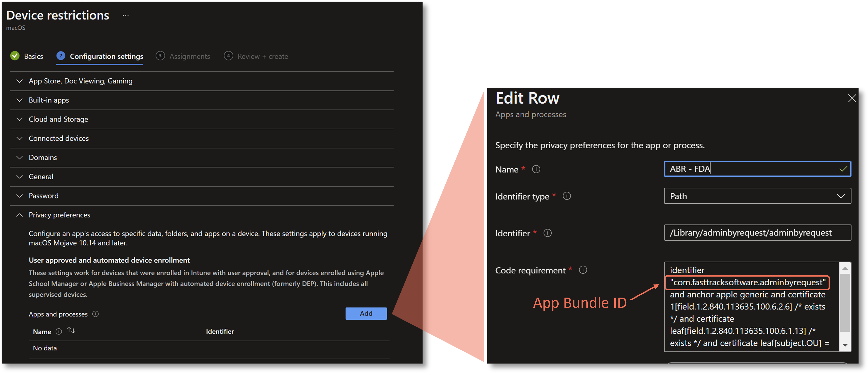Sort table by Name using the arrows icon
Viewport: 868px width, 373px height.
click(x=71, y=331)
